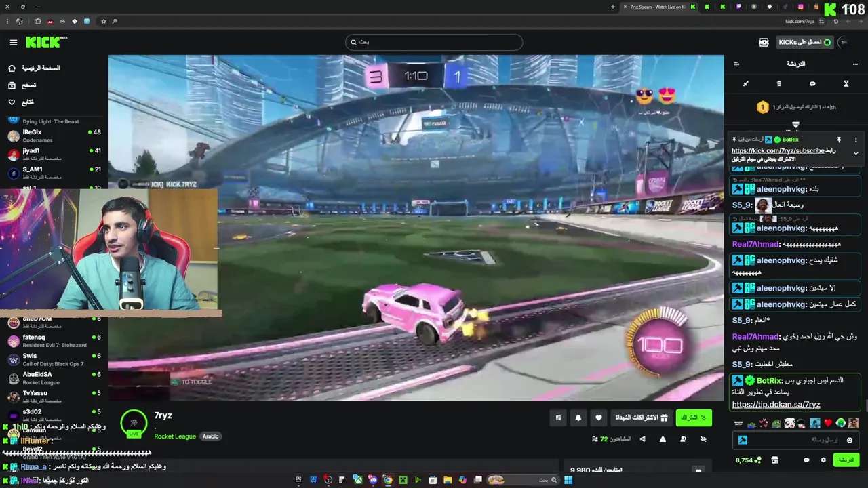The width and height of the screenshot is (868, 488).
Task: Expand pinned message chevron
Action: (856, 154)
